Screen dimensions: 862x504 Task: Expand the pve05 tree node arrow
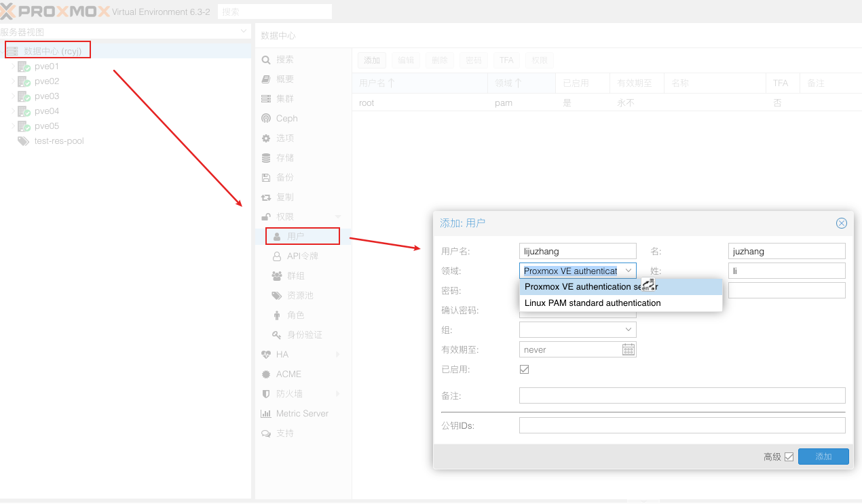coord(13,126)
